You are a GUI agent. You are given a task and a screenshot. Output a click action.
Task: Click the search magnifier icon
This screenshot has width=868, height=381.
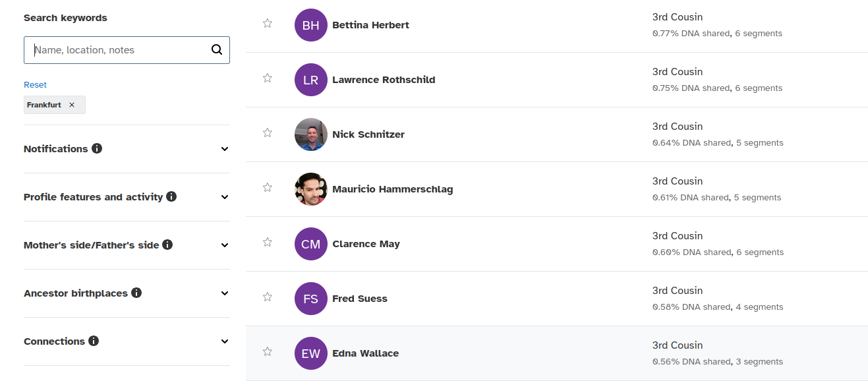click(217, 50)
